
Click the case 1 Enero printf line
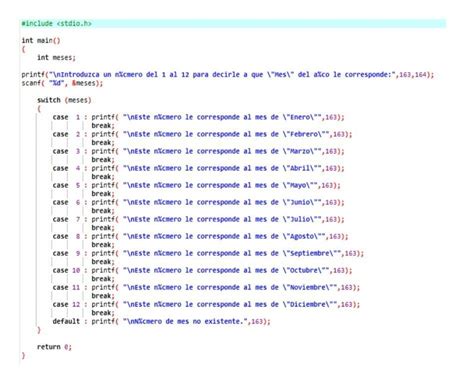[198, 117]
